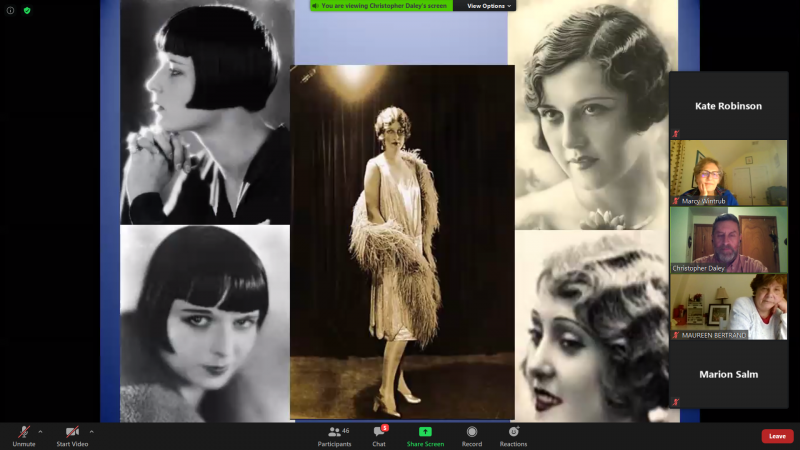Click the green encryption shield icon
This screenshot has width=800, height=450.
(x=27, y=10)
